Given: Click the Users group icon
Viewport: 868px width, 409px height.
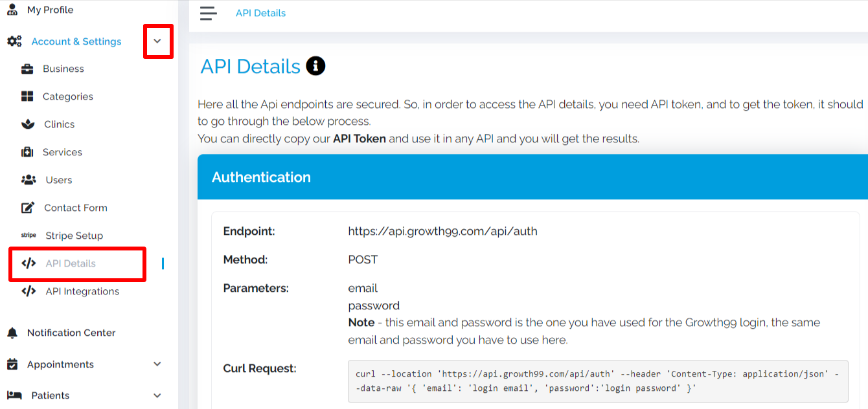Looking at the screenshot, I should tap(29, 180).
